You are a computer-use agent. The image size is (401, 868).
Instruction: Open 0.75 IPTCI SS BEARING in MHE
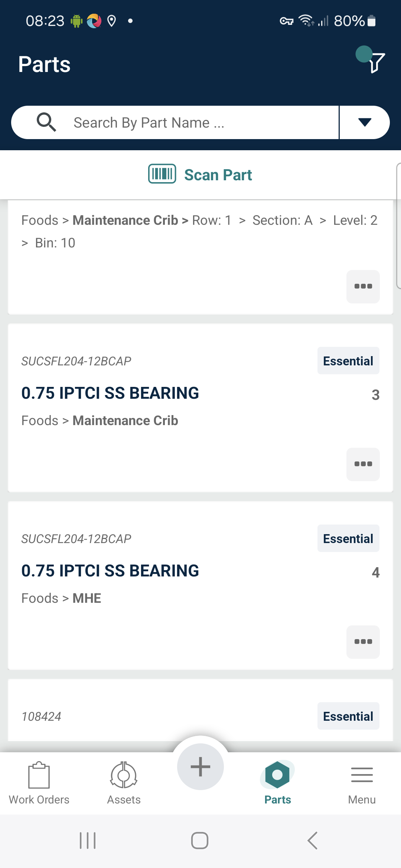tap(110, 571)
